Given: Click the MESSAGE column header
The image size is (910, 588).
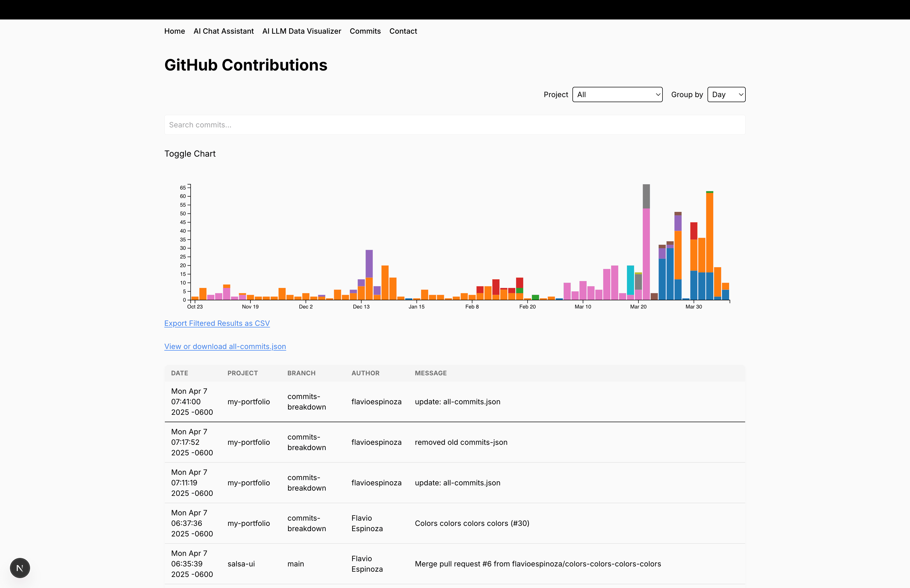Looking at the screenshot, I should [x=430, y=373].
